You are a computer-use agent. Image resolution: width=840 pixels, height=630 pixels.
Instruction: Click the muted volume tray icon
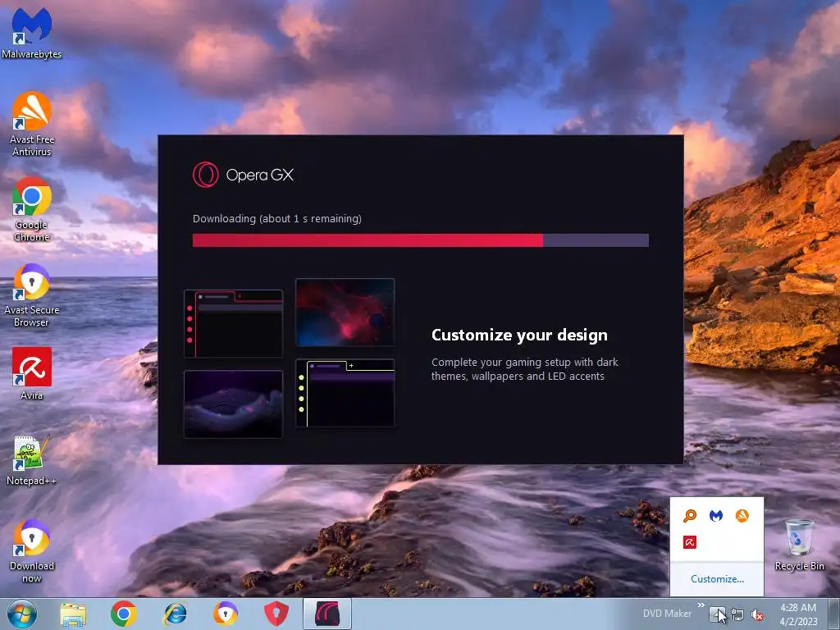(x=757, y=614)
